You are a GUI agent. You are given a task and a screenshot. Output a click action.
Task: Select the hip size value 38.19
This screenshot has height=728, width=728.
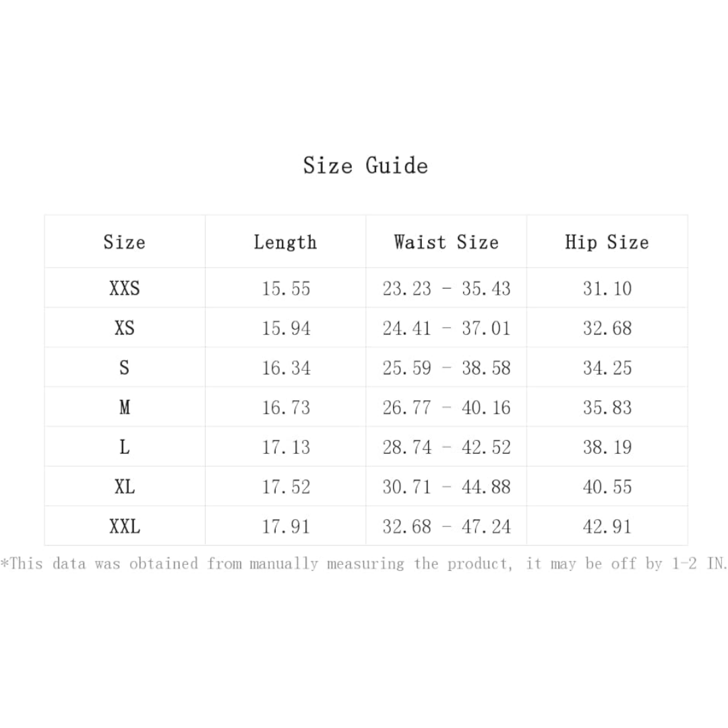click(x=607, y=447)
